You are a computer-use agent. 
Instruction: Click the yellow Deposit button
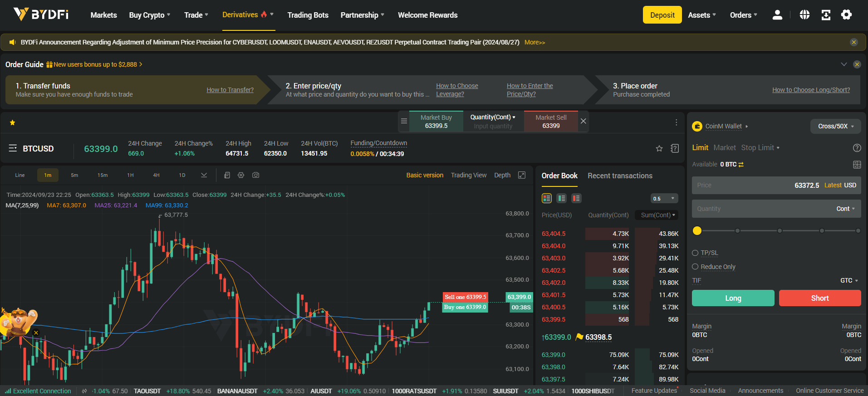point(662,15)
